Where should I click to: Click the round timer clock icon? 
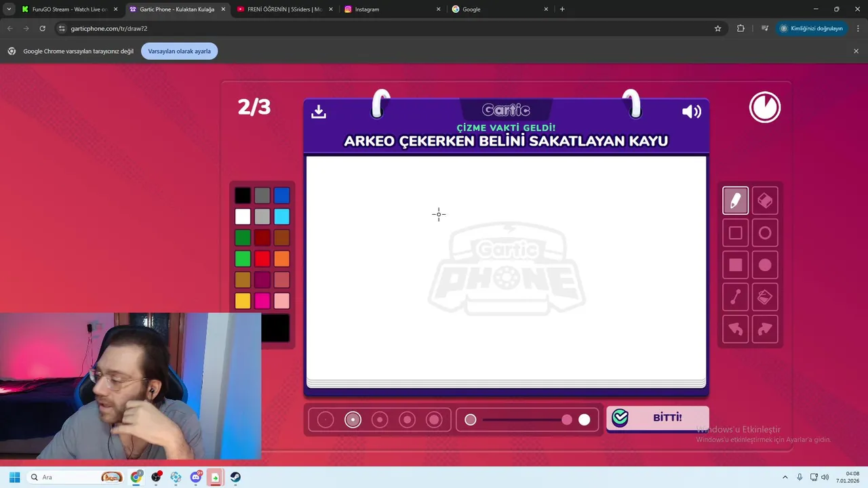click(765, 108)
